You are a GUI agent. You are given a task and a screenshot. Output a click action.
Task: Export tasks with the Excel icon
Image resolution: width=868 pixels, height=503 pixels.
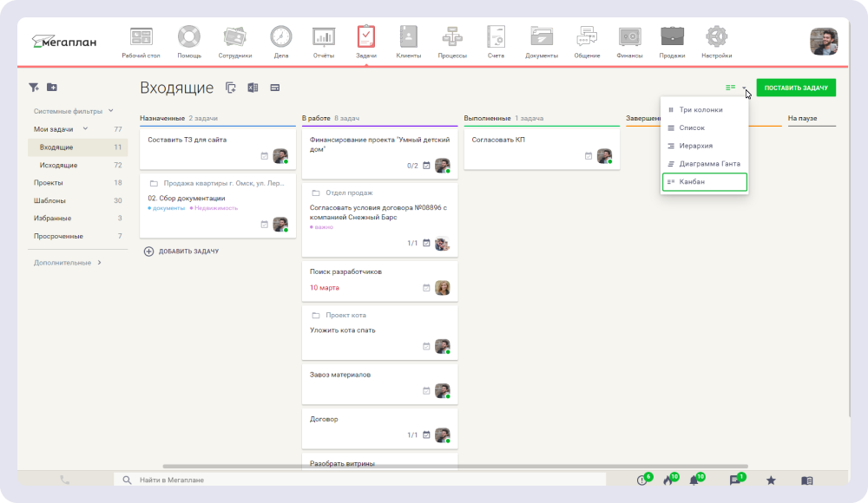click(x=253, y=88)
